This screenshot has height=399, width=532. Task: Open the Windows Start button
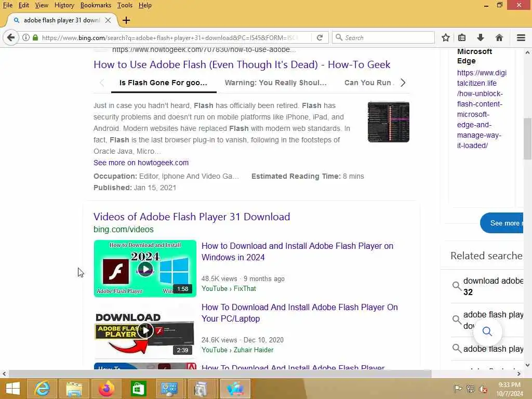click(x=13, y=389)
